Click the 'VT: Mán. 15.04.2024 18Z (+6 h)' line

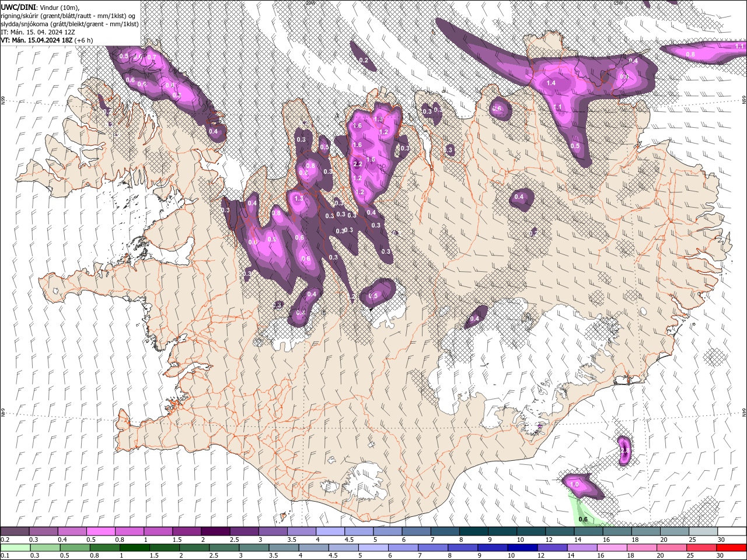(47, 40)
